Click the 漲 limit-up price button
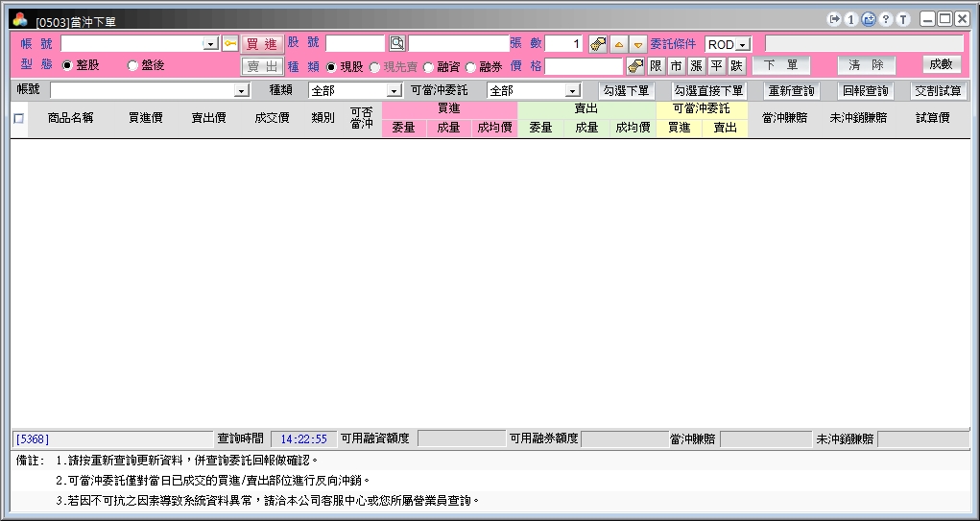Viewport: 980px width, 521px height. [696, 65]
